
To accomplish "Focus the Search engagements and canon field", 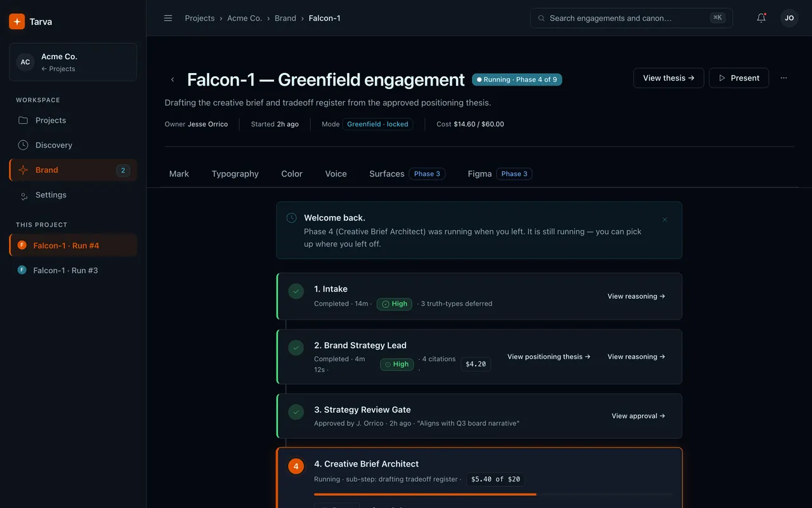I will coord(631,18).
